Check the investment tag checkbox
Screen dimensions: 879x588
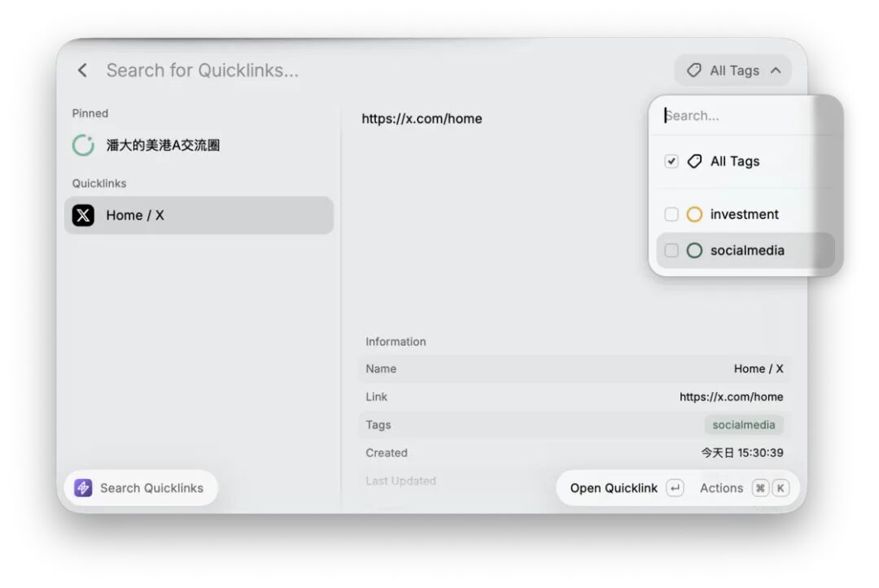[x=671, y=215]
